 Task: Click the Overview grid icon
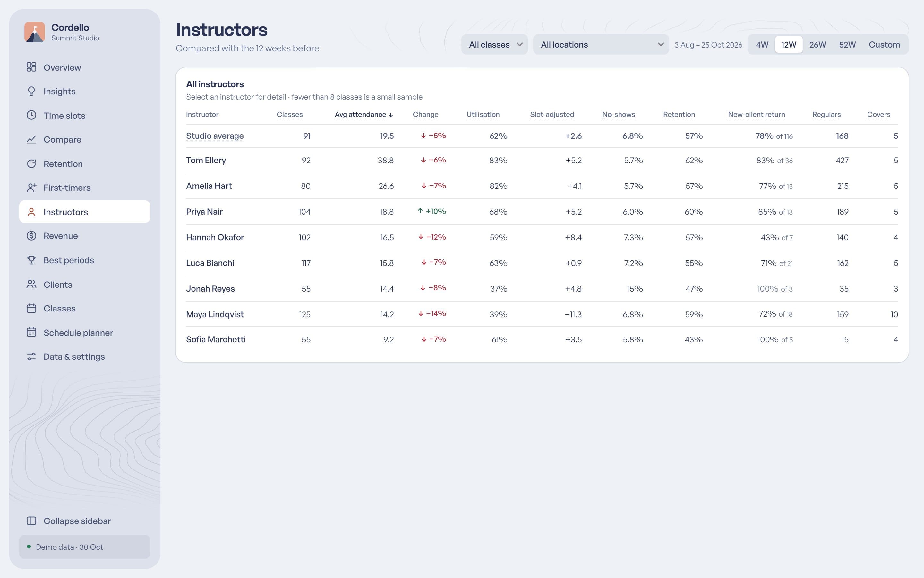(x=31, y=67)
